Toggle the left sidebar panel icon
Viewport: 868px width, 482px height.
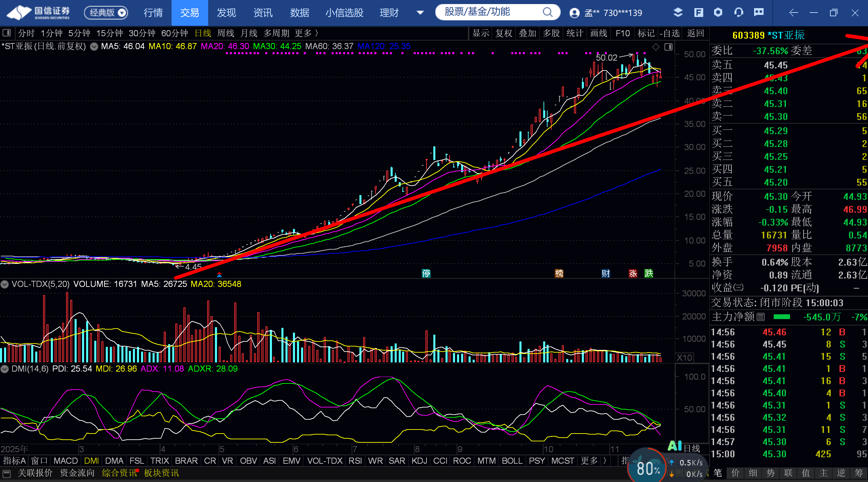(x=6, y=33)
